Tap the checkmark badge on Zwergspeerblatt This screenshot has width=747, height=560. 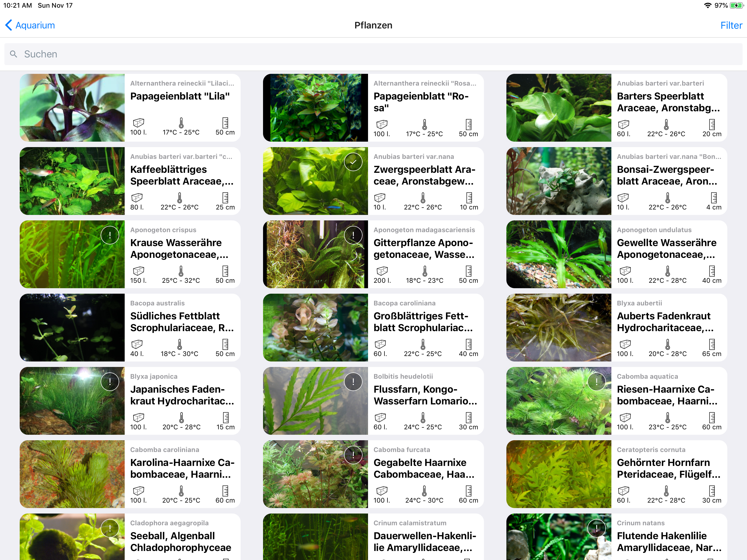353,162
